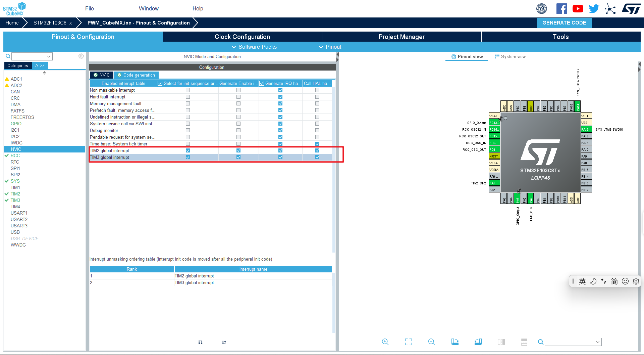Select USART1 in the categories list

click(19, 213)
